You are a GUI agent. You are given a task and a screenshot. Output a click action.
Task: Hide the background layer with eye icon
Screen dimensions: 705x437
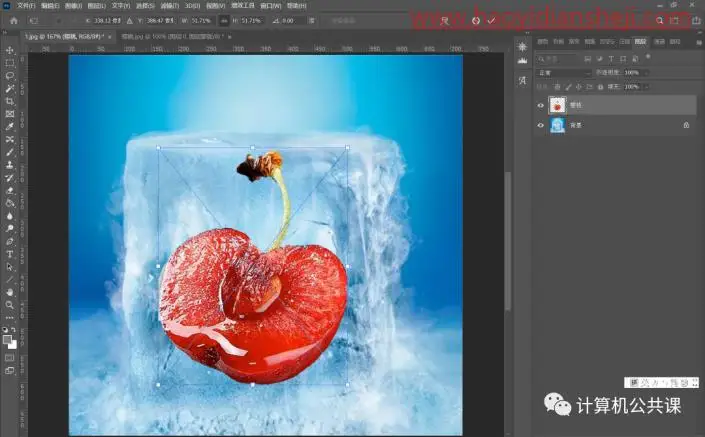point(540,125)
